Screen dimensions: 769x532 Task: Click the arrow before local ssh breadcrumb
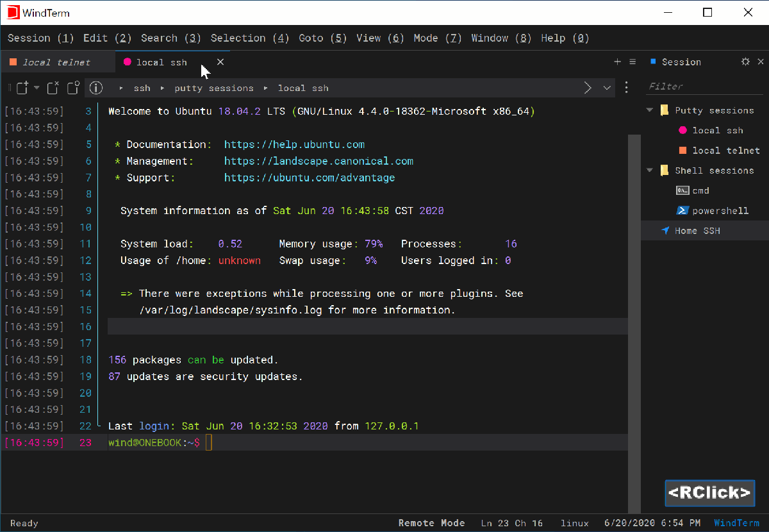(x=266, y=88)
